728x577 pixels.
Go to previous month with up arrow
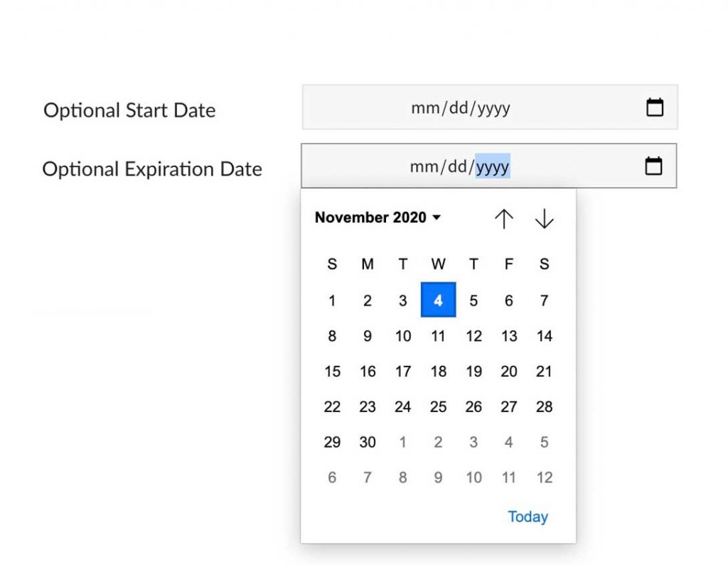tap(504, 219)
